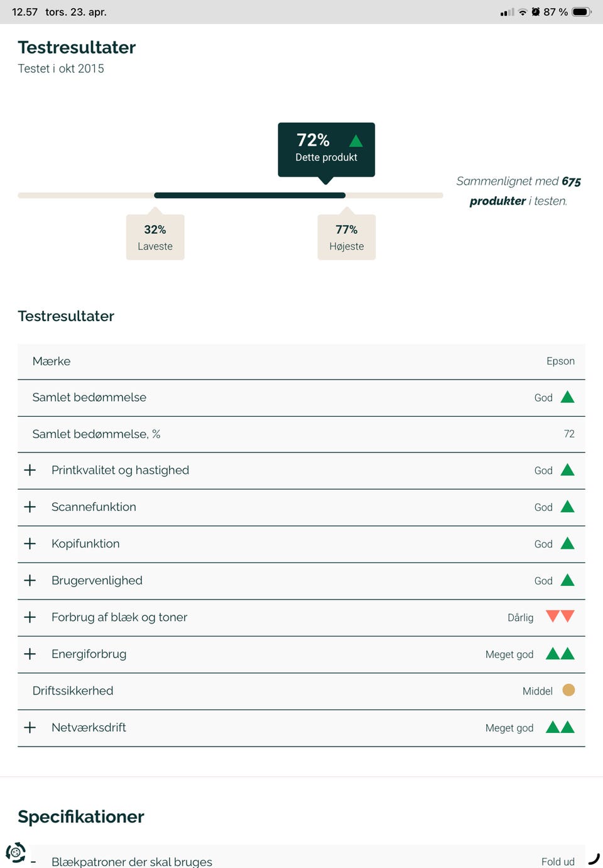
Task: Click the plus icon for Forbrug af blæk og toner
Action: pyautogui.click(x=30, y=617)
